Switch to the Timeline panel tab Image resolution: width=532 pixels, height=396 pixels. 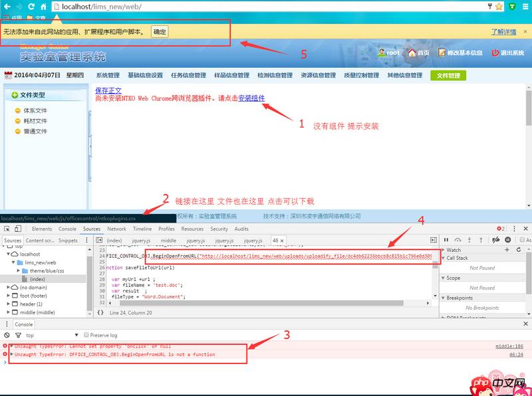(142, 229)
